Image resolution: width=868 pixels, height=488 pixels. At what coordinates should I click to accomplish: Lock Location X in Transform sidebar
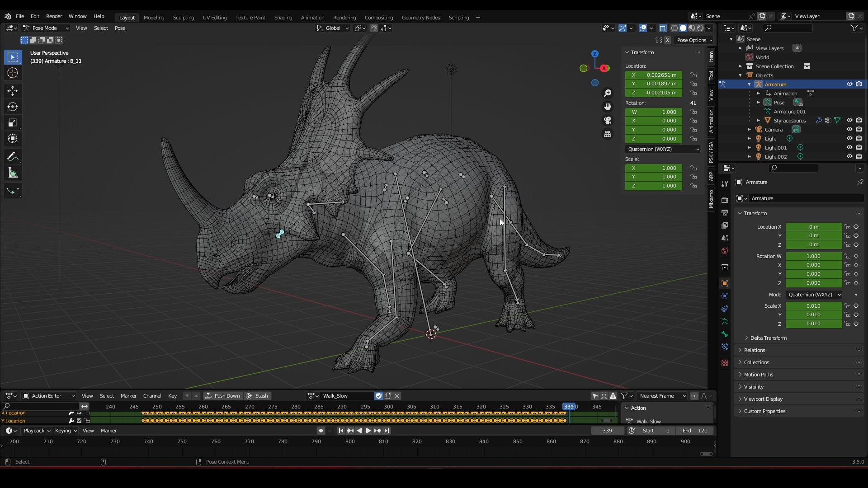[x=693, y=75]
